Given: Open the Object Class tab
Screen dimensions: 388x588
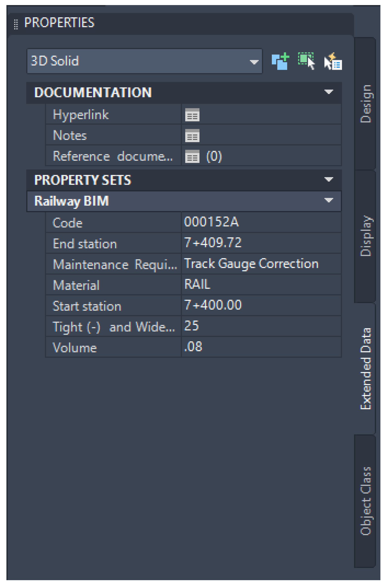Looking at the screenshot, I should click(365, 501).
